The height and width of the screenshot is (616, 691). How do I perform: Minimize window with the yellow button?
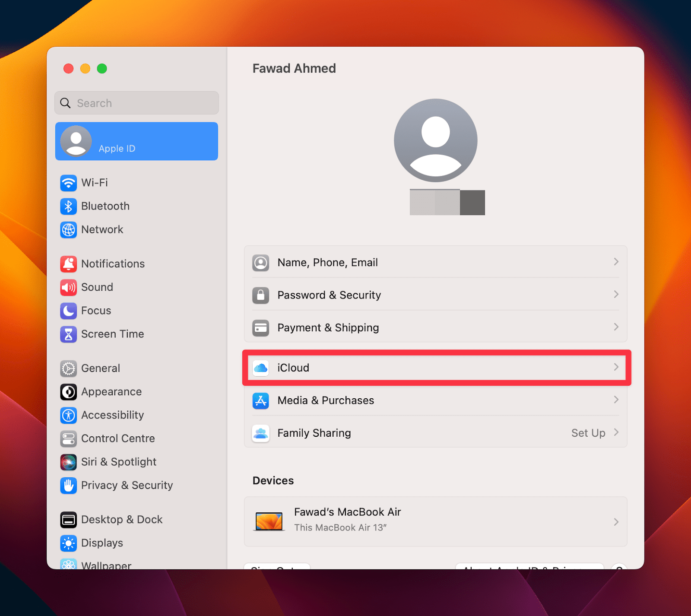(x=85, y=68)
